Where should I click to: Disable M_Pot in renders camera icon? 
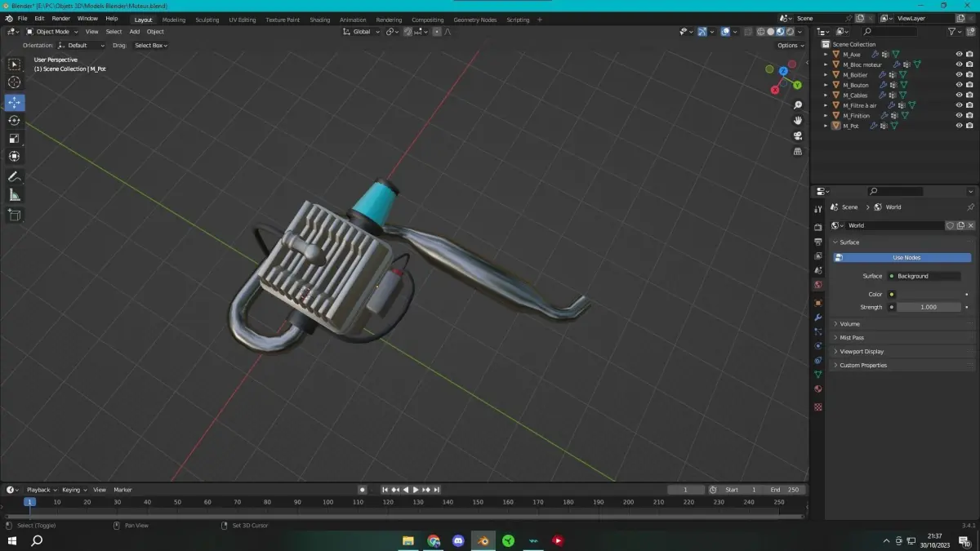pos(969,126)
